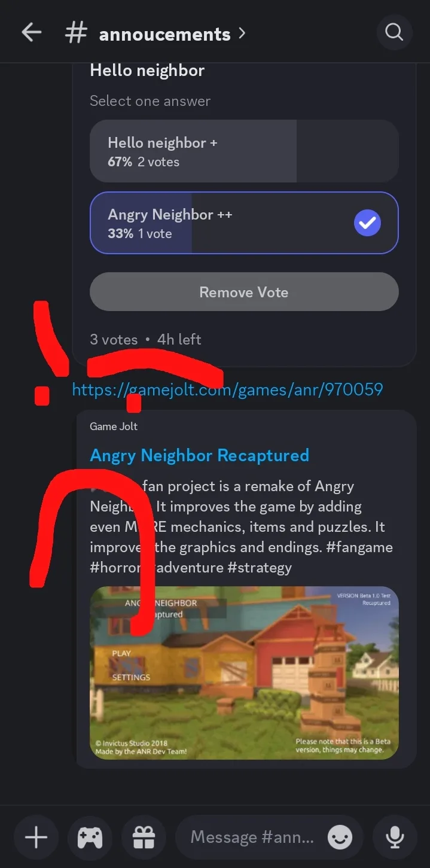Image resolution: width=430 pixels, height=868 pixels.
Task: Tap the microphone voice message icon
Action: [x=395, y=837]
